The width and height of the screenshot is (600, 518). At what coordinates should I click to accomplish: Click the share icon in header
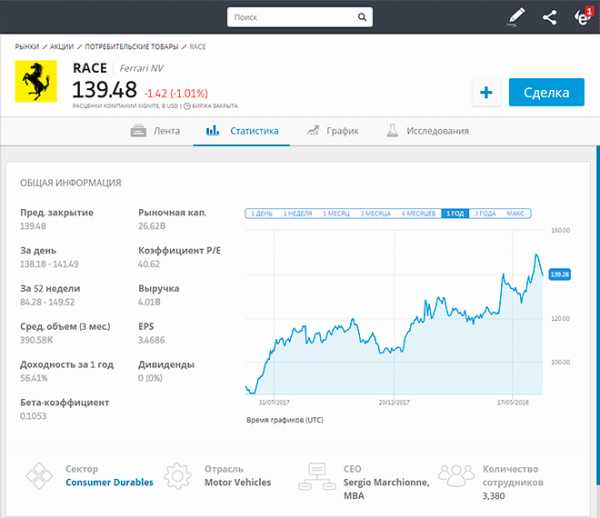(x=550, y=17)
